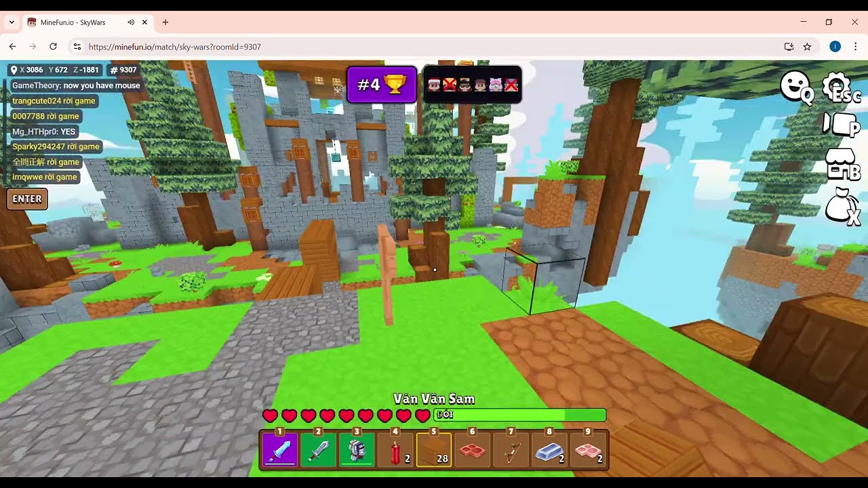
Task: Click the install app icon in address bar
Action: (x=789, y=47)
